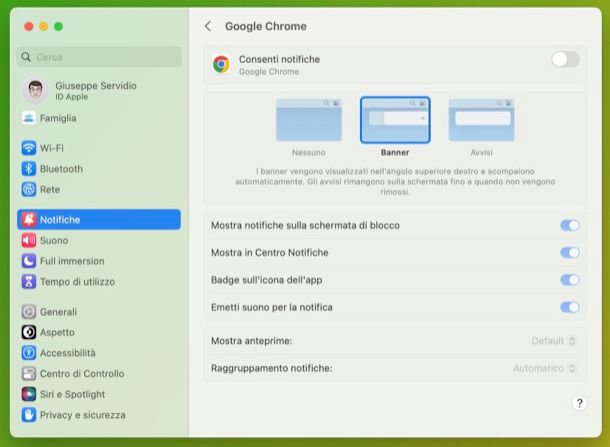Select the Avvisi notification style thumbnail
The height and width of the screenshot is (447, 610).
[x=481, y=120]
